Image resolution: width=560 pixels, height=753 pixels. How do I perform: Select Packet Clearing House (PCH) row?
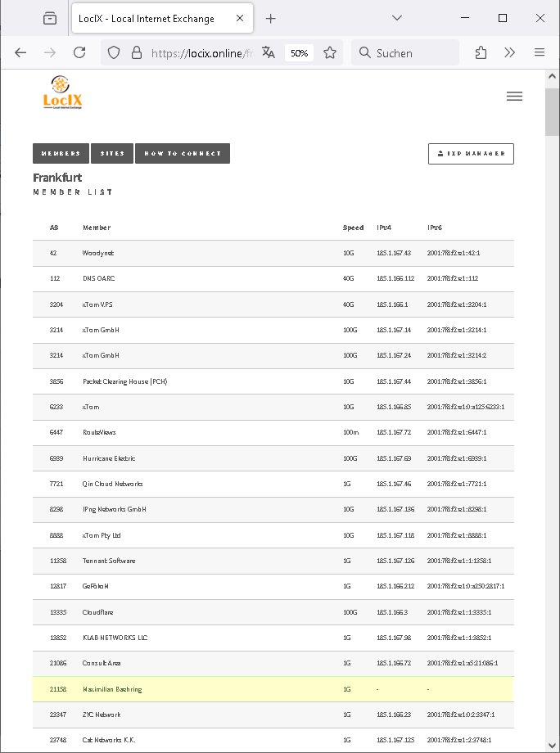click(273, 381)
